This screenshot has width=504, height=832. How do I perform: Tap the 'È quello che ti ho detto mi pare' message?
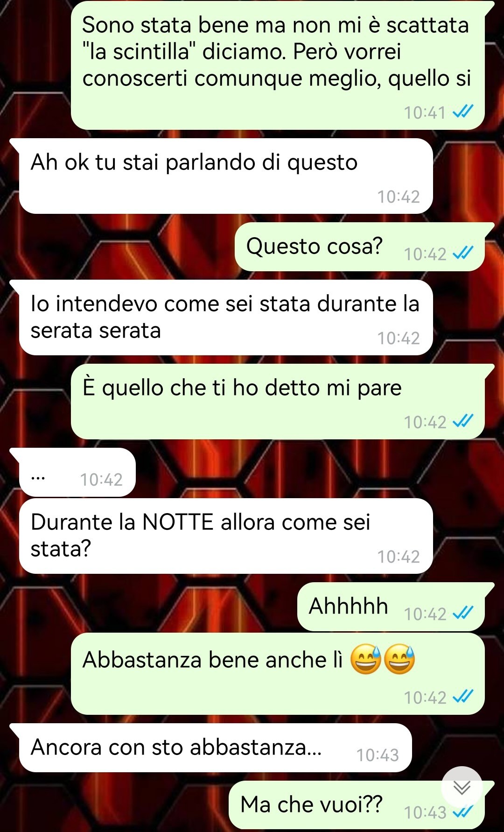[x=278, y=402]
